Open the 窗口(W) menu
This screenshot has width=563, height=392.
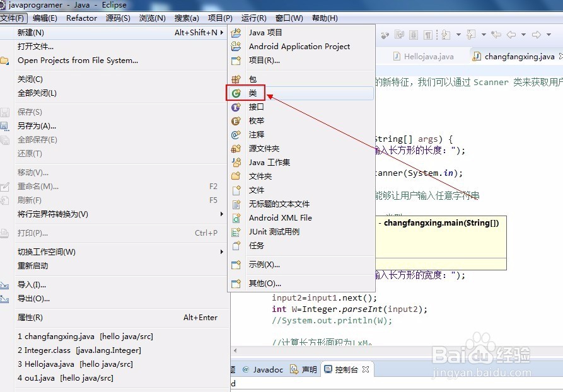pyautogui.click(x=289, y=18)
